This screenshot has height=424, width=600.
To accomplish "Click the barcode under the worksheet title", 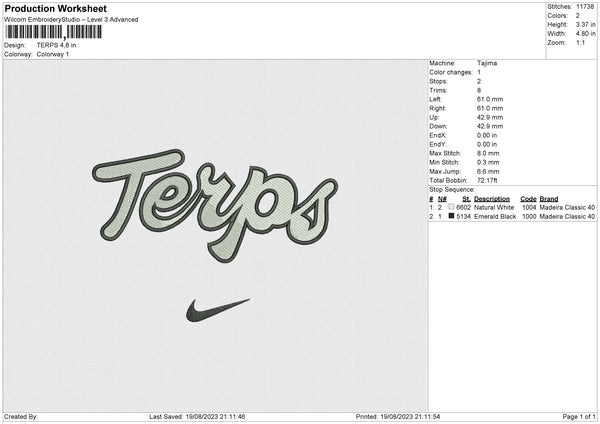I will [x=54, y=32].
